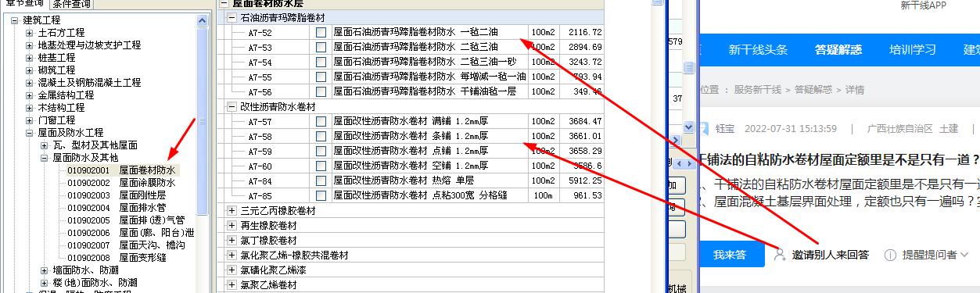Tick the checkbox for row A7-60
Viewport: 980px width, 293px height.
pyautogui.click(x=321, y=166)
